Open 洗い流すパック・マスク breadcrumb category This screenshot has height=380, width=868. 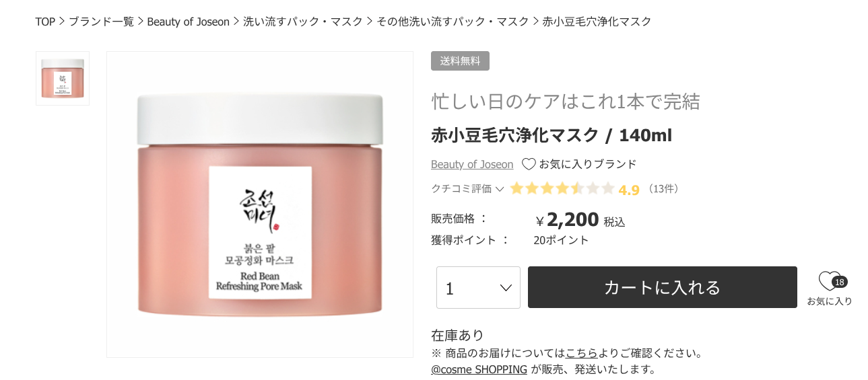(303, 22)
